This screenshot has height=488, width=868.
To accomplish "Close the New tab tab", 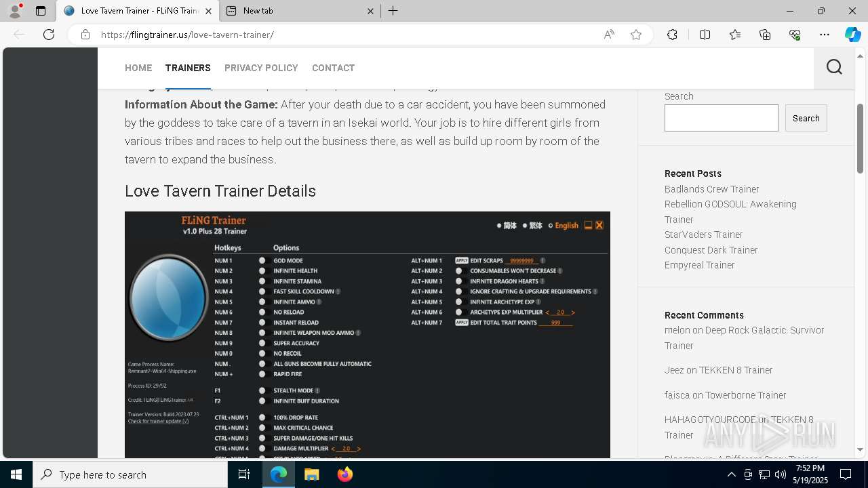I will point(370,11).
